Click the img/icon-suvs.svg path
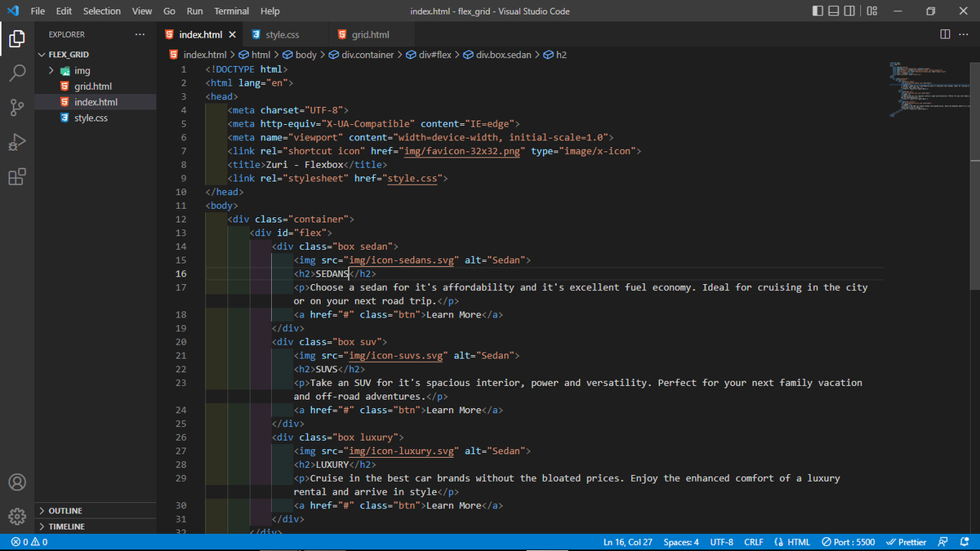 coord(395,356)
